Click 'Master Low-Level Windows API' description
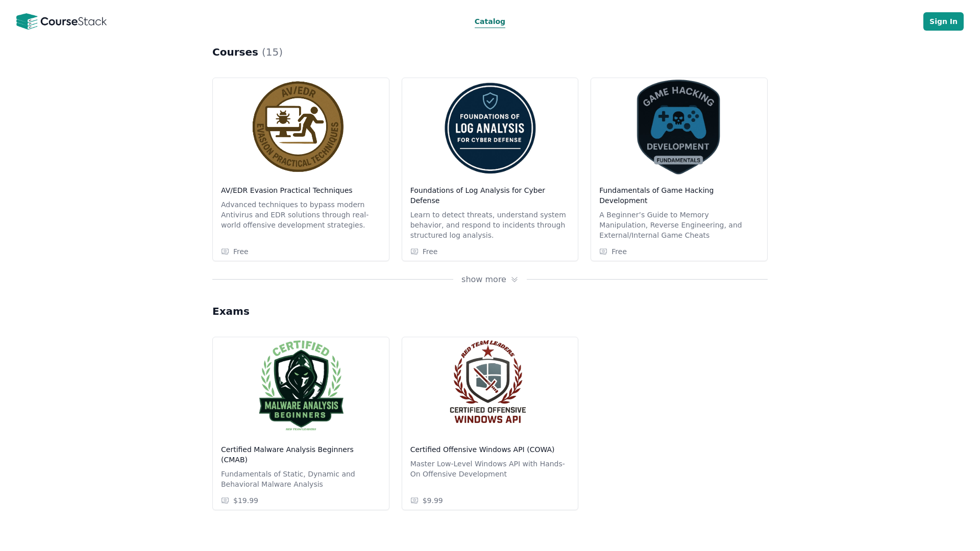This screenshot has width=980, height=551. click(487, 469)
